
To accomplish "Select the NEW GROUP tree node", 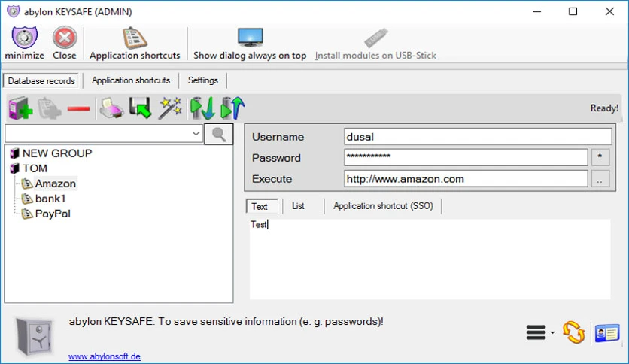I will (x=57, y=153).
